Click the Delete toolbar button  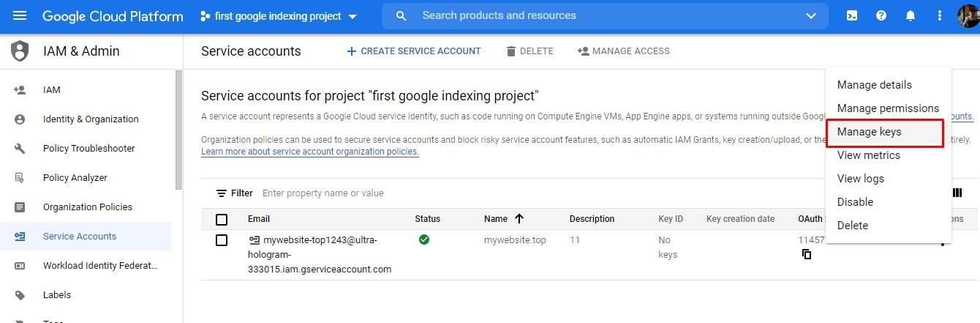pyautogui.click(x=529, y=51)
